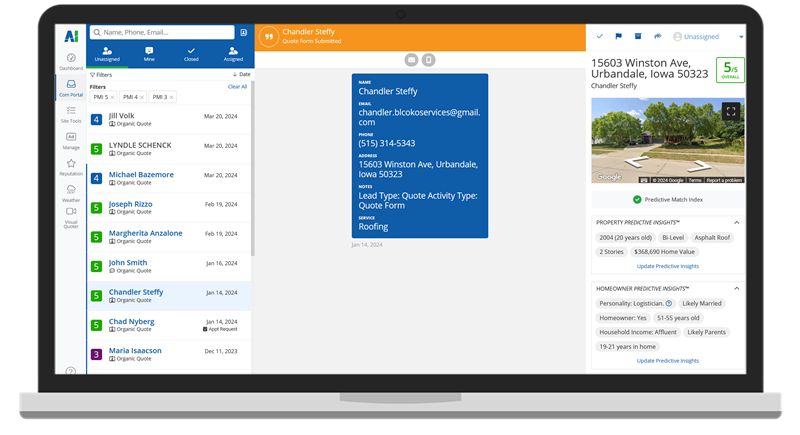Click the $368,690 Home Value tag
This screenshot has width=800, height=435.
coord(664,252)
